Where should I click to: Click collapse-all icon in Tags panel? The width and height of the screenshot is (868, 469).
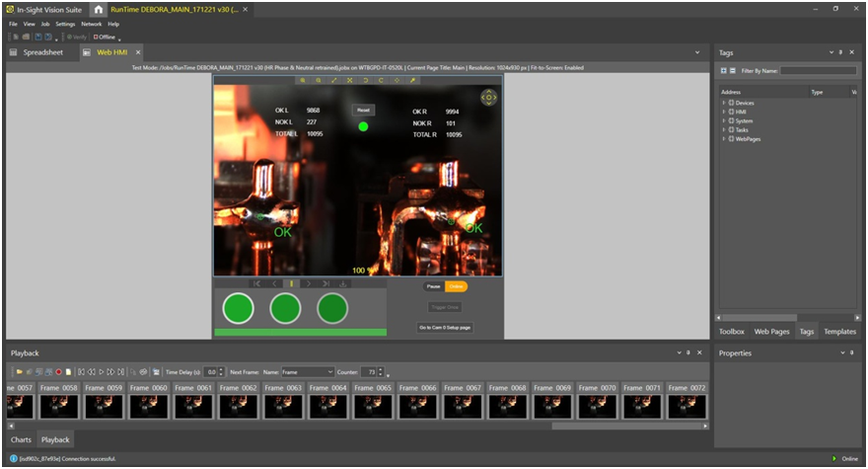point(732,71)
